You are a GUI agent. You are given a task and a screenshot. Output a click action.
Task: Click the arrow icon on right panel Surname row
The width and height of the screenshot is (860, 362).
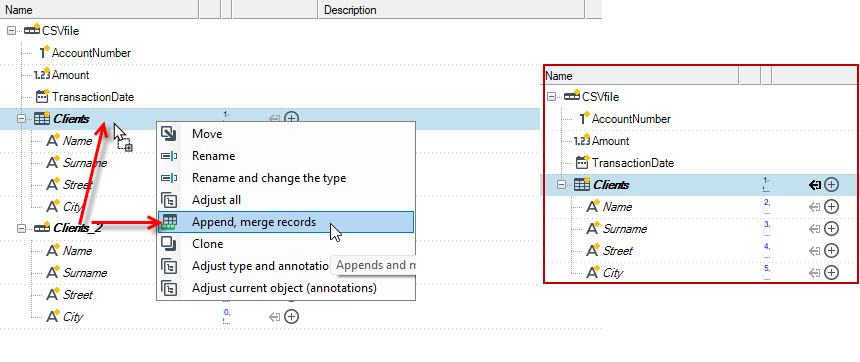(815, 229)
